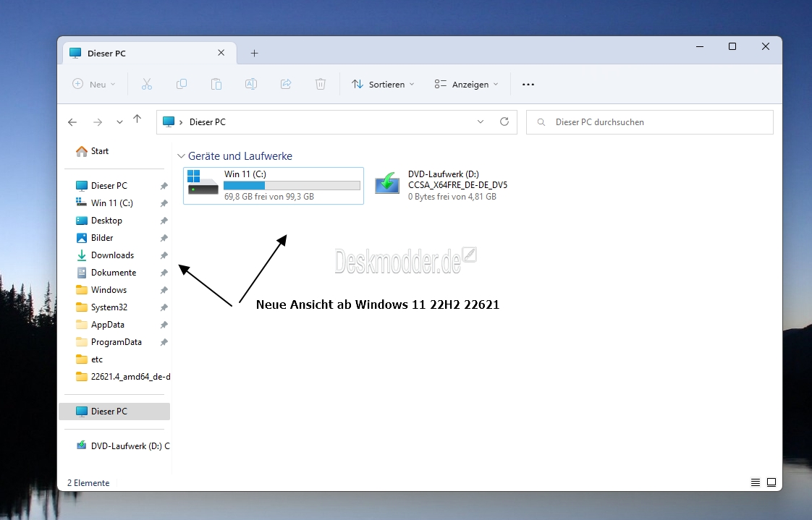Screen dimensions: 812x520
Task: Navigate up one folder level
Action: click(138, 119)
